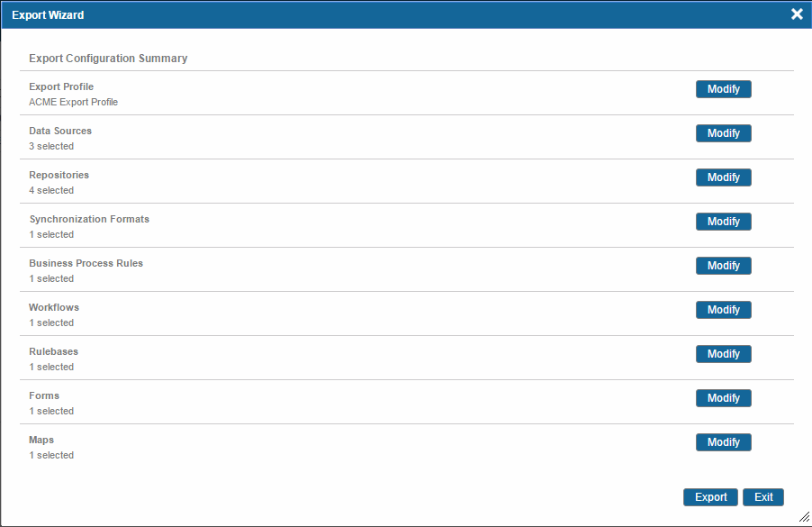Modify the Business Process Rules selection
The height and width of the screenshot is (527, 812).
pyautogui.click(x=724, y=266)
